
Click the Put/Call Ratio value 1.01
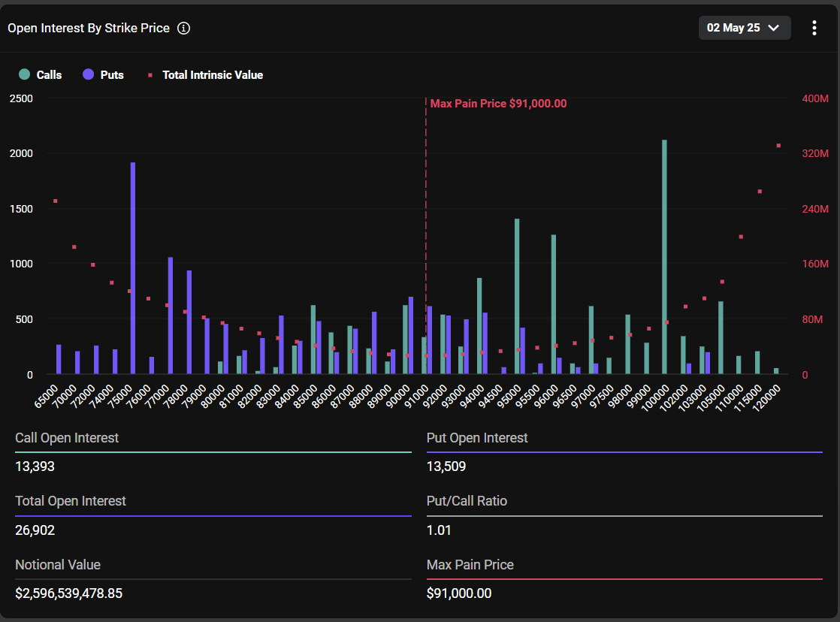click(439, 530)
